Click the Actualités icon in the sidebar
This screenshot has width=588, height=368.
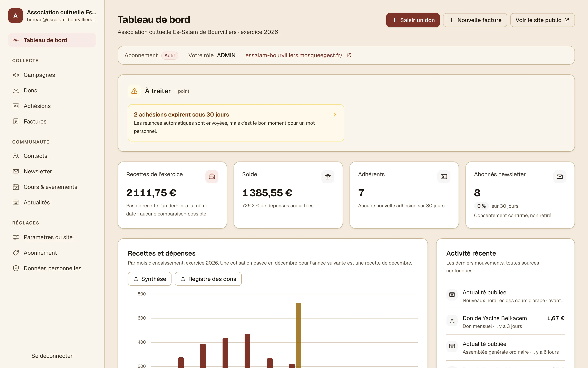(x=16, y=202)
